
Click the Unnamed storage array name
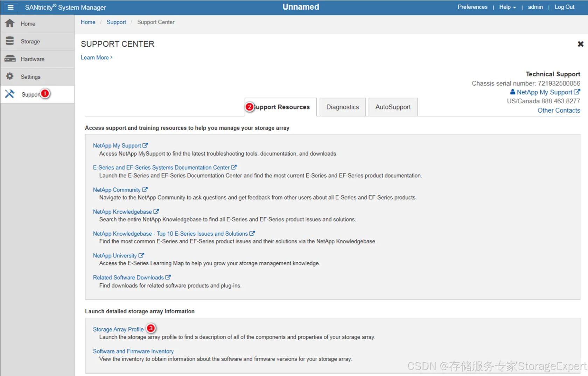coord(301,7)
